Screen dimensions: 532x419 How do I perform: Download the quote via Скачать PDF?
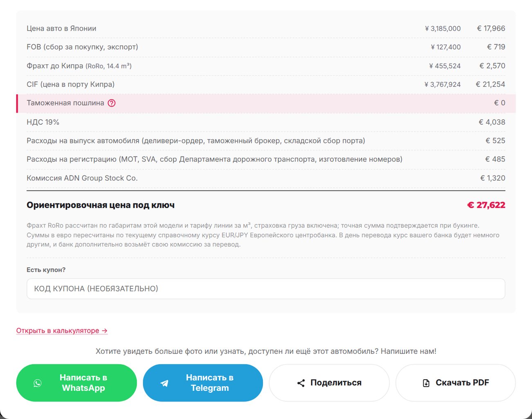coord(455,383)
